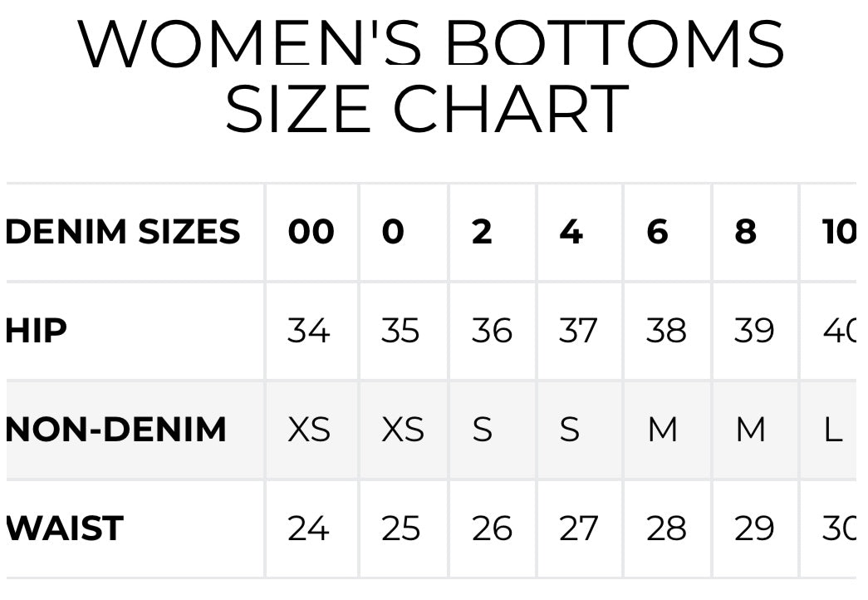868x600 pixels.
Task: Select the M cell under size 8
Action: (x=751, y=430)
